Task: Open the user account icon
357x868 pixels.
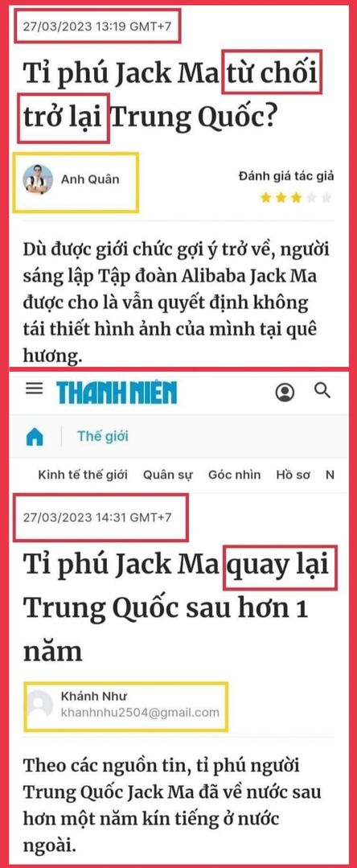Action: pos(285,393)
